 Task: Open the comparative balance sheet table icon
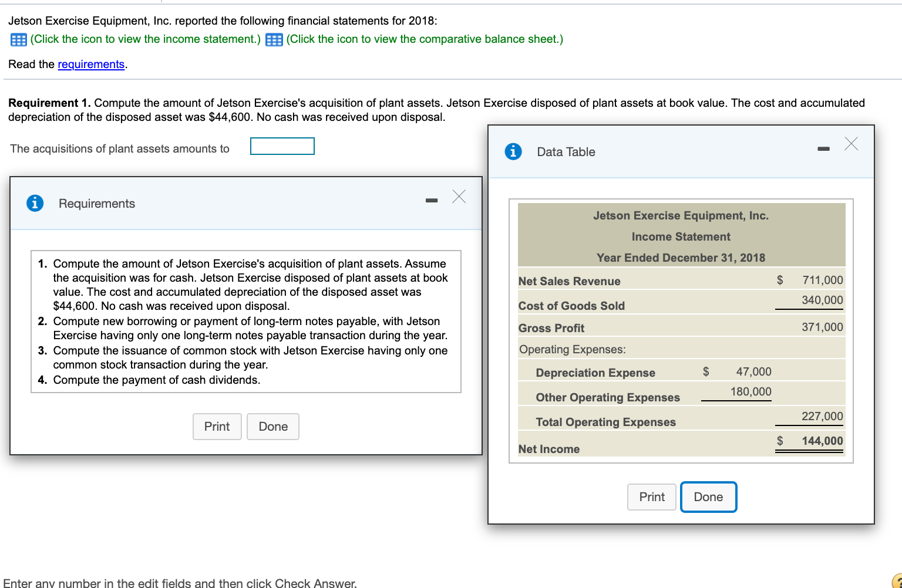tap(274, 40)
